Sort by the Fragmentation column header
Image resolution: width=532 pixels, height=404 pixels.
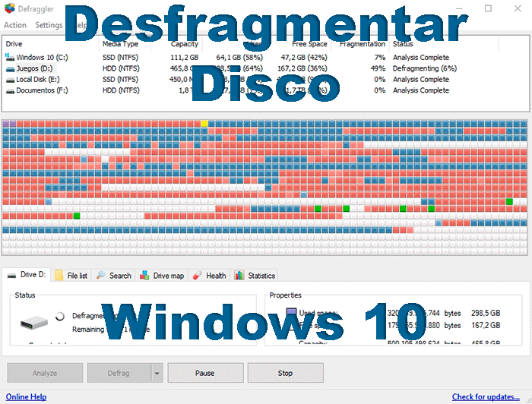(363, 44)
